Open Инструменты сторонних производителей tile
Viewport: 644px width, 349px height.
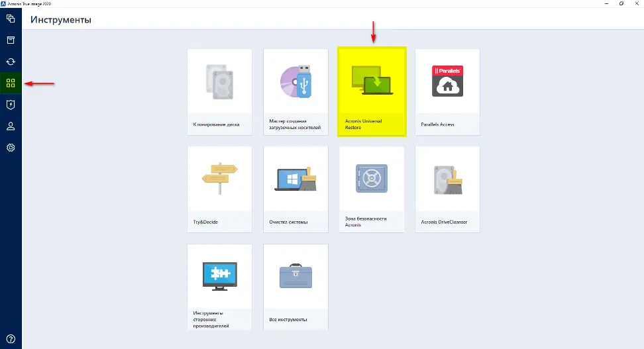coord(220,287)
